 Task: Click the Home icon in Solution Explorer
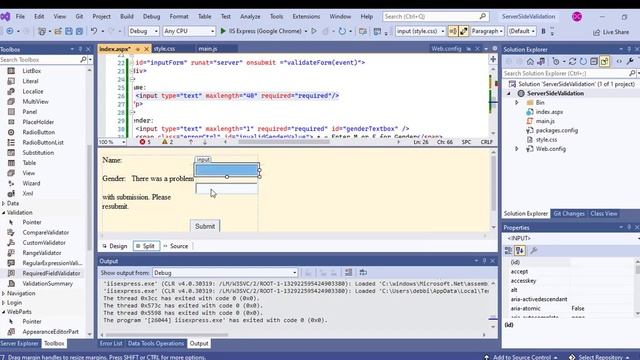(x=530, y=62)
